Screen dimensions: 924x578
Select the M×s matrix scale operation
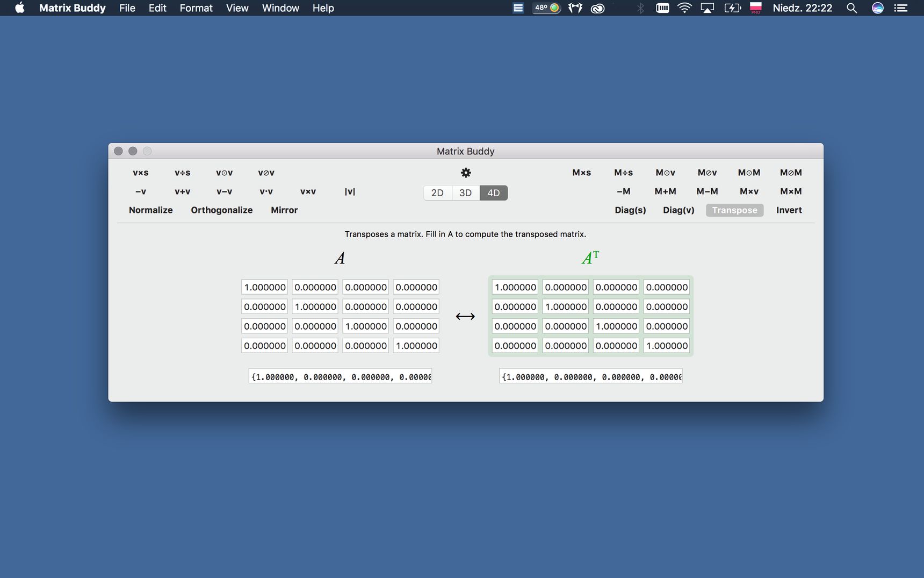[582, 173]
